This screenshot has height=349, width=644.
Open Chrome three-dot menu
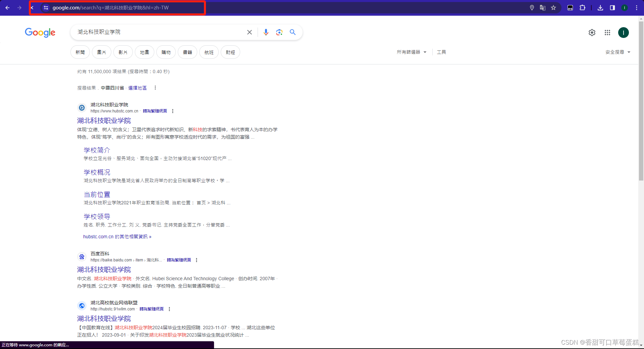(x=637, y=8)
